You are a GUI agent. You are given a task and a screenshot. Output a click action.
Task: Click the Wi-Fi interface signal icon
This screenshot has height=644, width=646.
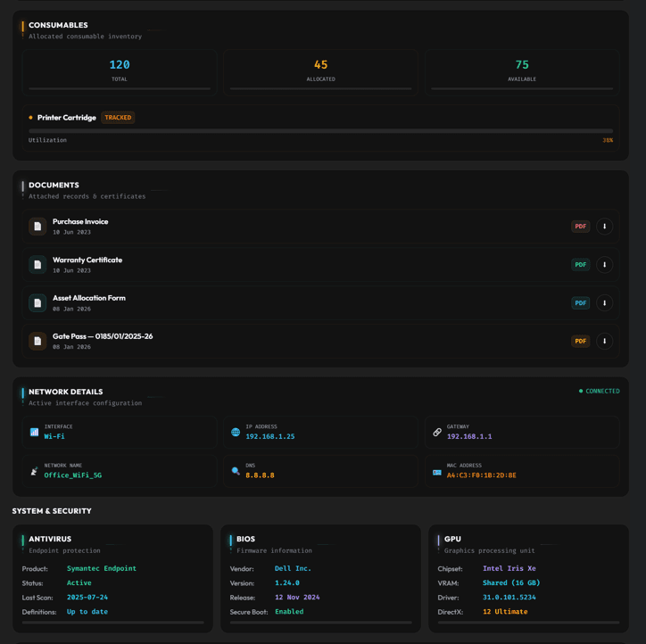pyautogui.click(x=34, y=432)
